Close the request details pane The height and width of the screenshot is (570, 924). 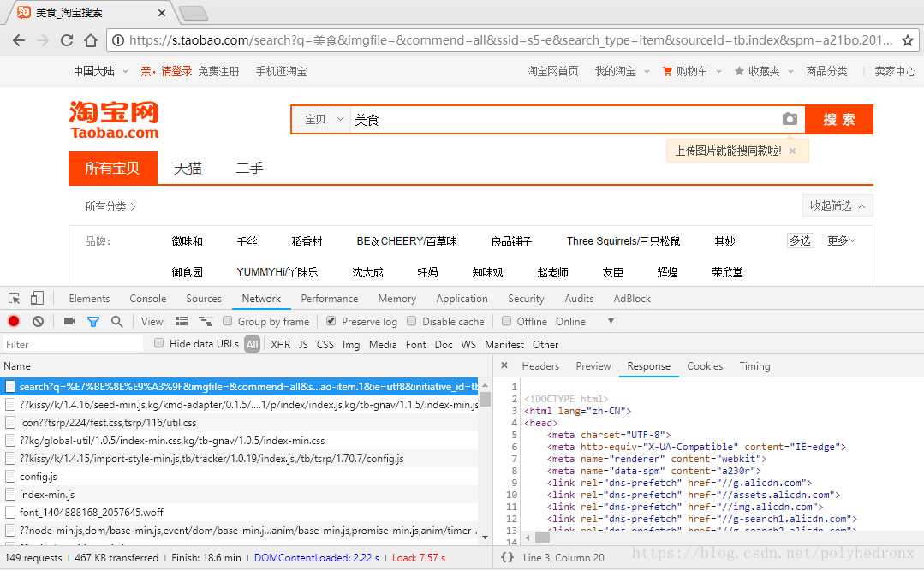click(504, 365)
